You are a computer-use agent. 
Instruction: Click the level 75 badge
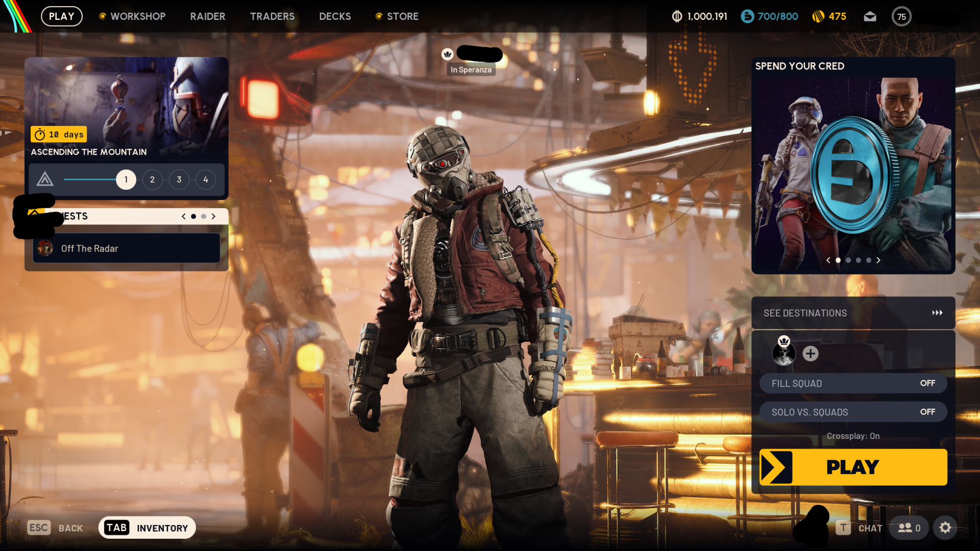(x=901, y=16)
